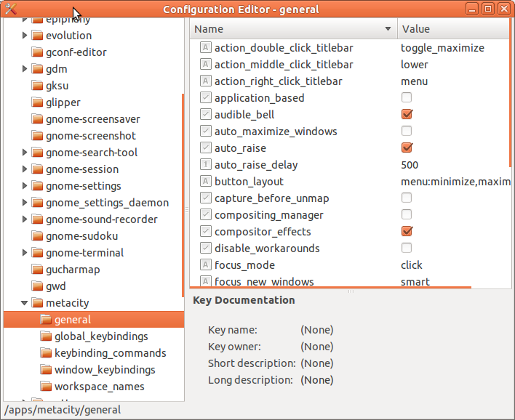The height and width of the screenshot is (420, 515).
Task: Click the lower value of action_middle_click_titlebar
Action: (414, 65)
